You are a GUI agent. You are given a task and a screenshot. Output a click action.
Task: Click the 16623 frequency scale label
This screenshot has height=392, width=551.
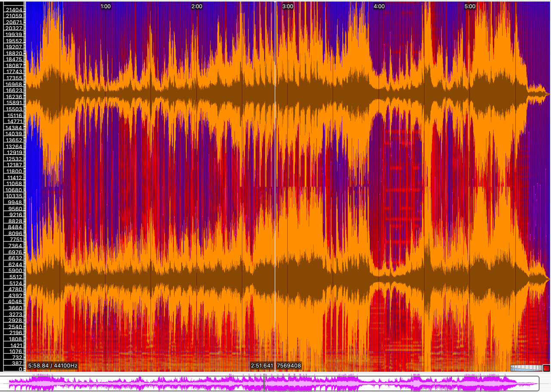coord(14,90)
